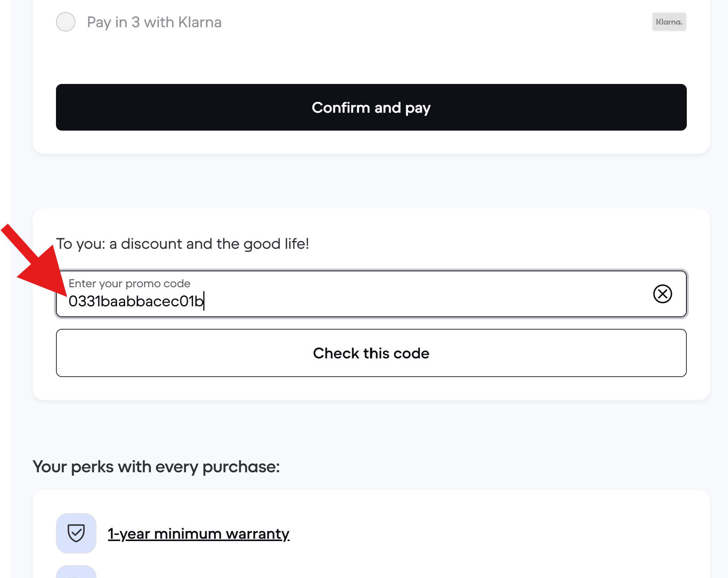The width and height of the screenshot is (728, 578).
Task: Click the Klarna logo badge
Action: coord(669,22)
